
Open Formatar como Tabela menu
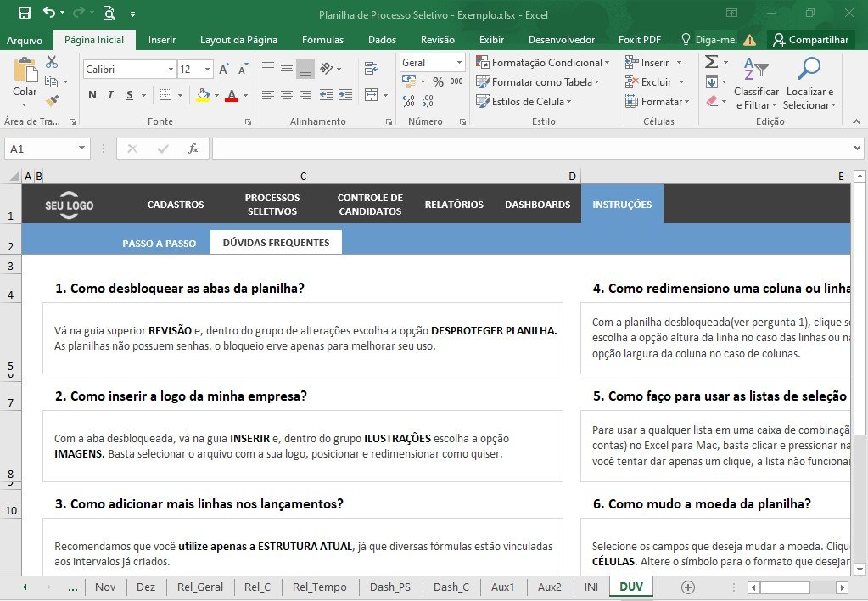pyautogui.click(x=538, y=82)
